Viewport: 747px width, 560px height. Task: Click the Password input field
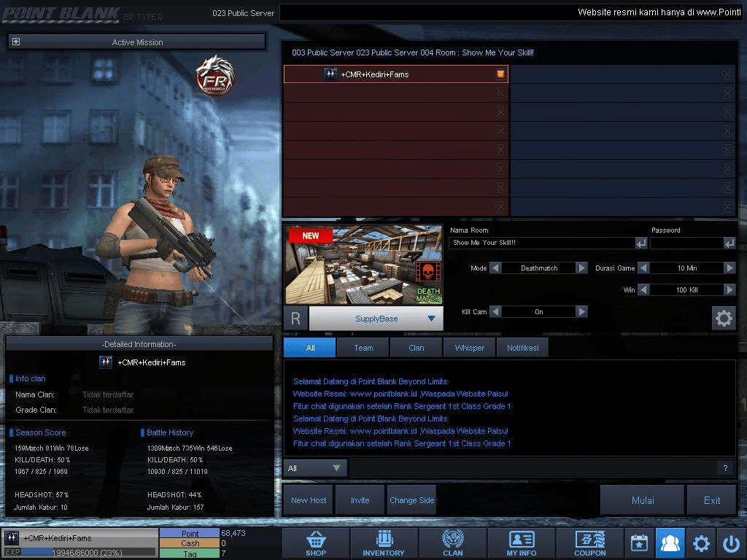click(687, 243)
